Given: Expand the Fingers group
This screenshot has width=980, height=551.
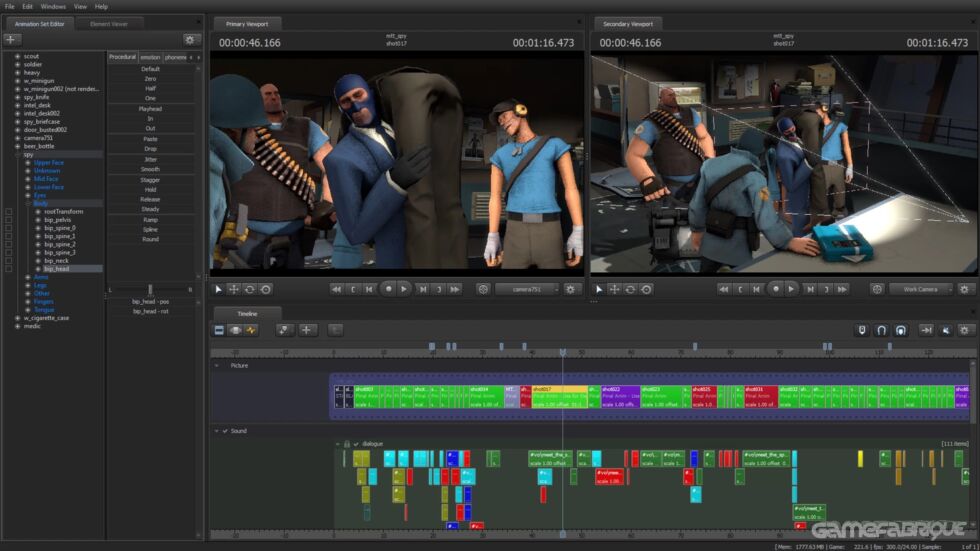Looking at the screenshot, I should click(x=28, y=302).
